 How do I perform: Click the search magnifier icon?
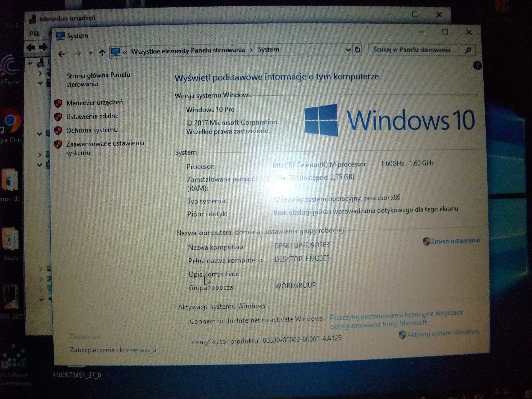click(x=468, y=50)
